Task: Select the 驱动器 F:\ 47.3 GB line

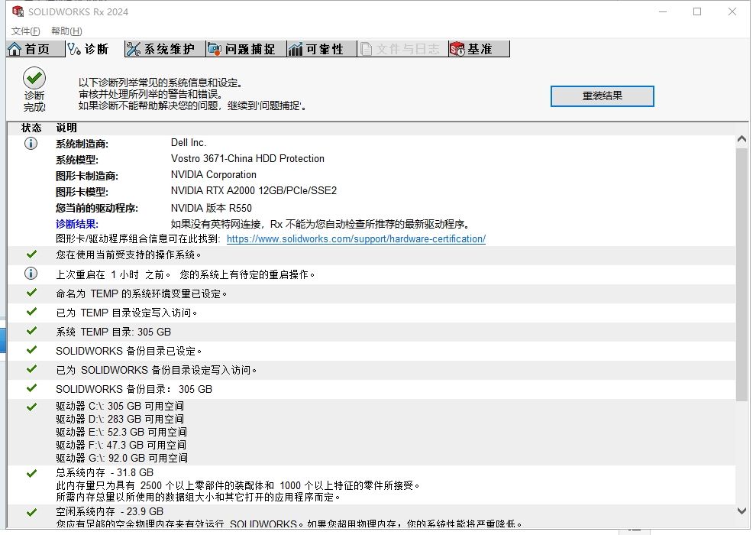Action: click(121, 446)
